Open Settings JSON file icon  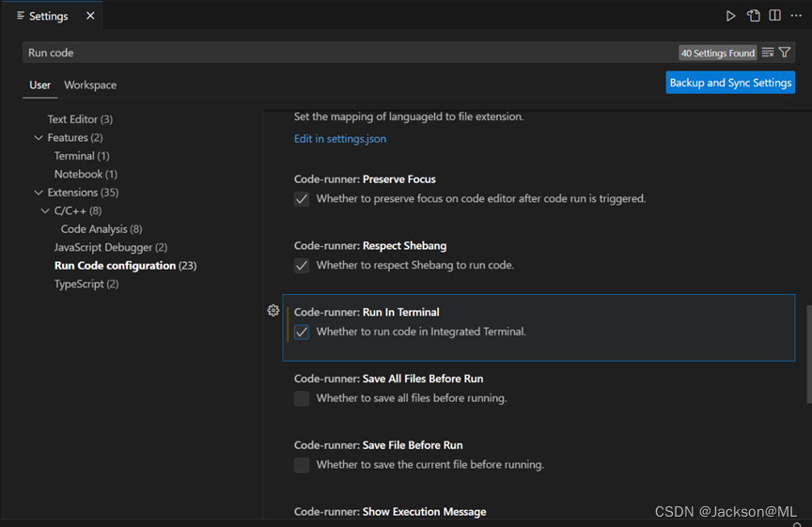(x=753, y=16)
